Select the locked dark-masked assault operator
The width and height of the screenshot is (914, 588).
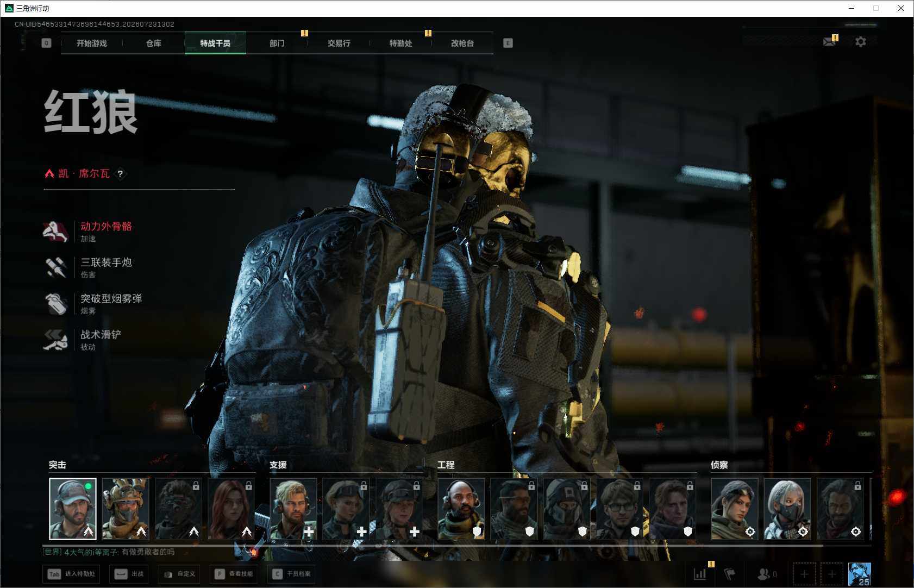click(178, 509)
